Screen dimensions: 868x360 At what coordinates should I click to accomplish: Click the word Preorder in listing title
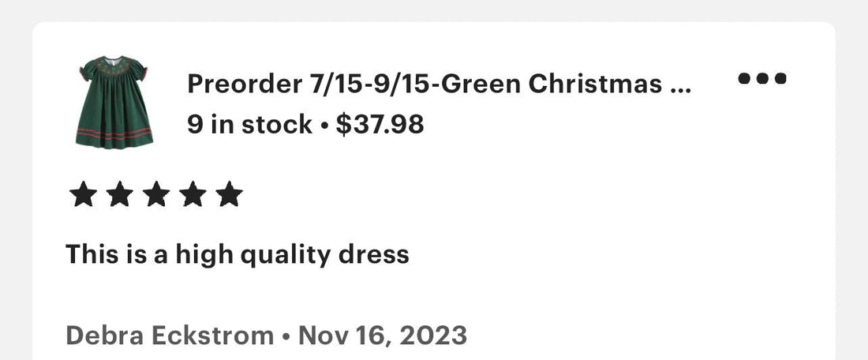tap(245, 84)
